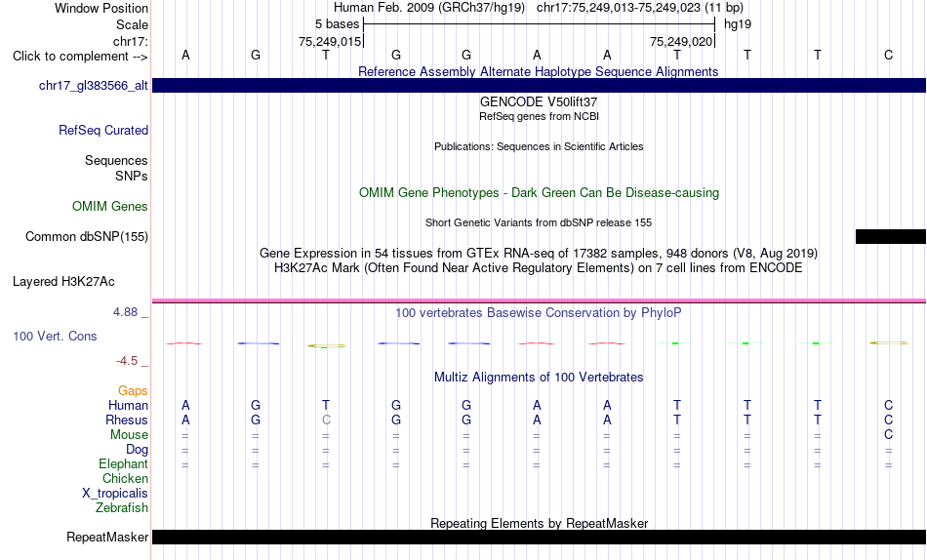Viewport: 927px width, 560px height.
Task: Click the GENCODE V50lift37 track title
Action: coord(539,101)
